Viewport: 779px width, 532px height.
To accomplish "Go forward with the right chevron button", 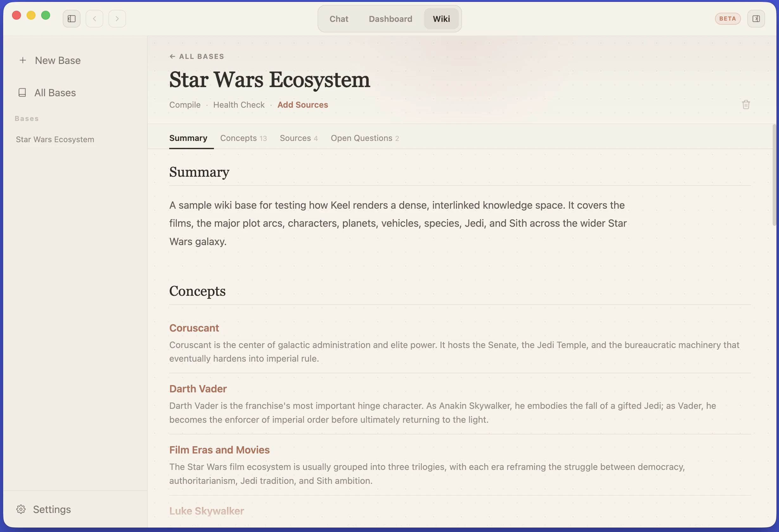I will point(117,19).
